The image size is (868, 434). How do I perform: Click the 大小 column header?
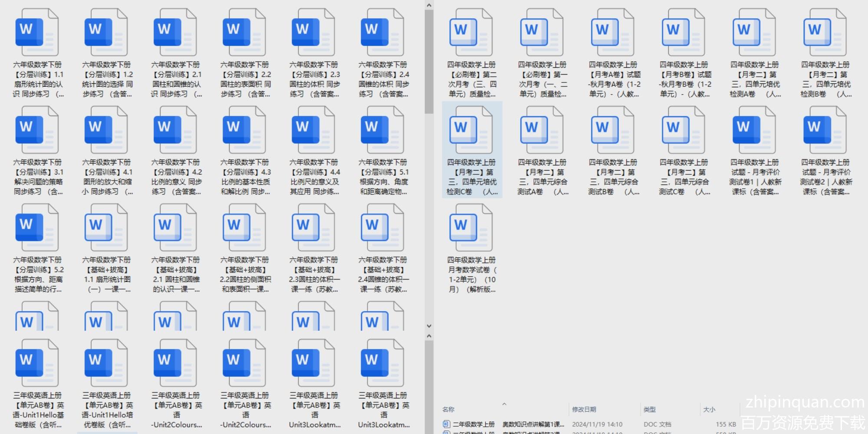pyautogui.click(x=709, y=409)
